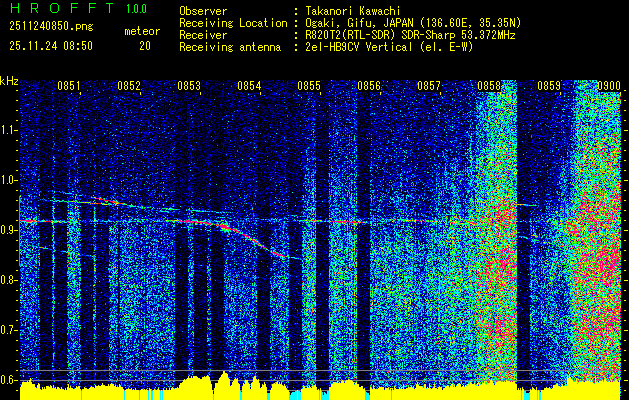This screenshot has width=629, height=400.
Task: Click the 0900 time marker
Action: tap(609, 86)
